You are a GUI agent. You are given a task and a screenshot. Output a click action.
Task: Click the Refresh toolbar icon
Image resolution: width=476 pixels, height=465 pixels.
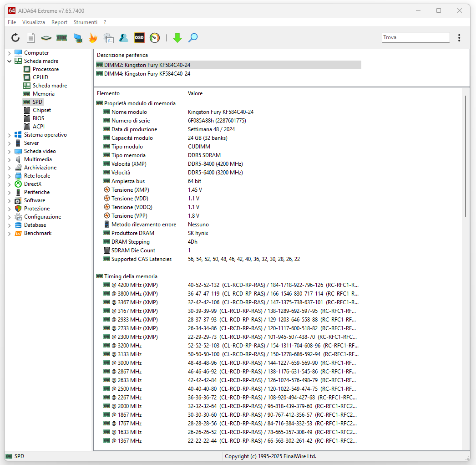tap(15, 38)
